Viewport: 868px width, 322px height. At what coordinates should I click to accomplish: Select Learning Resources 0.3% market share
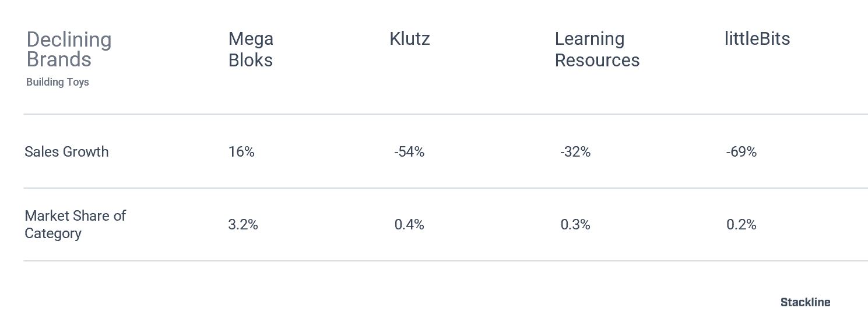[575, 225]
